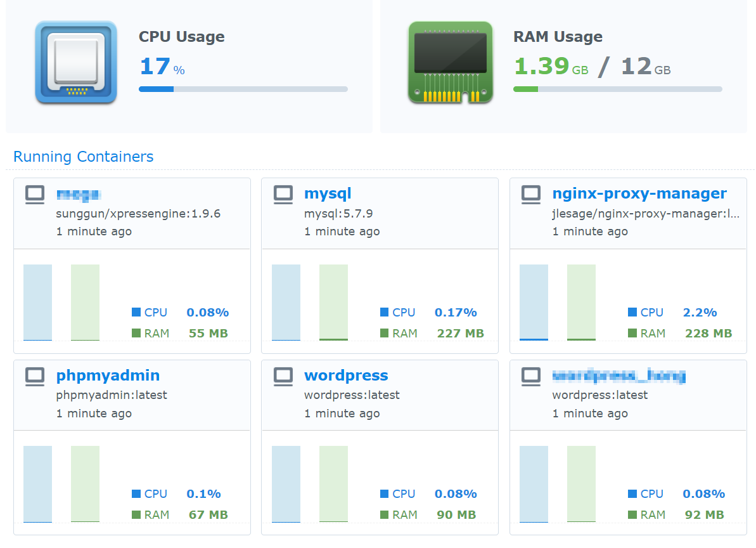
Task: Click the blue CPU bar chart in phpmyadmin card
Action: (x=37, y=484)
